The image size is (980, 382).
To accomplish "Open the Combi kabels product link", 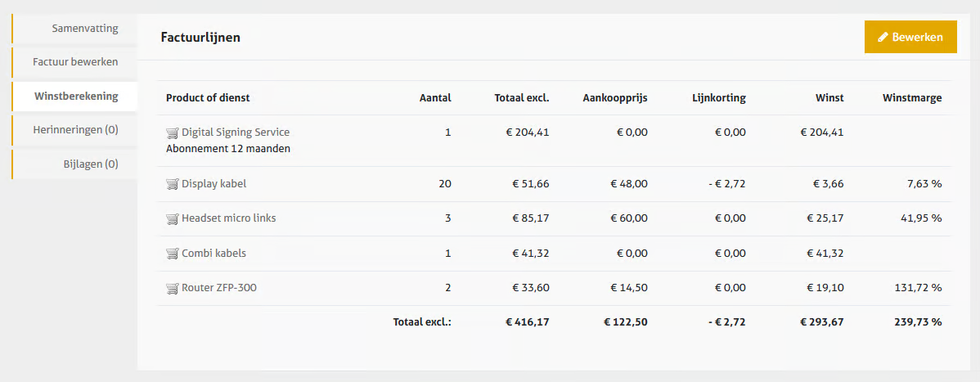I will pyautogui.click(x=214, y=254).
